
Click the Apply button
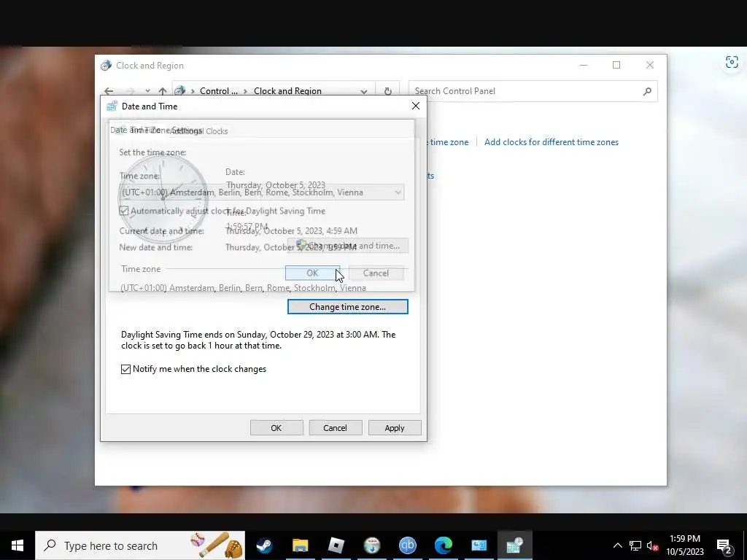pos(395,428)
